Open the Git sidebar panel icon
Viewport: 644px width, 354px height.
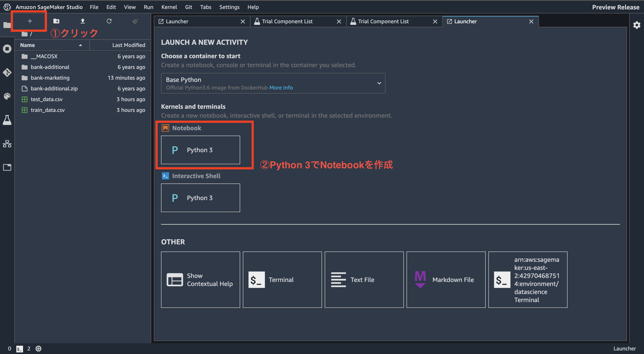(7, 73)
